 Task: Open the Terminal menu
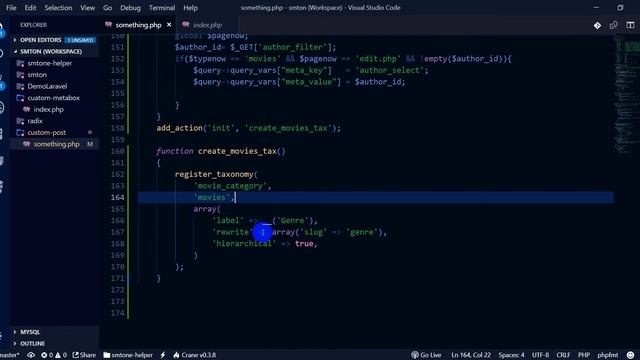(162, 8)
